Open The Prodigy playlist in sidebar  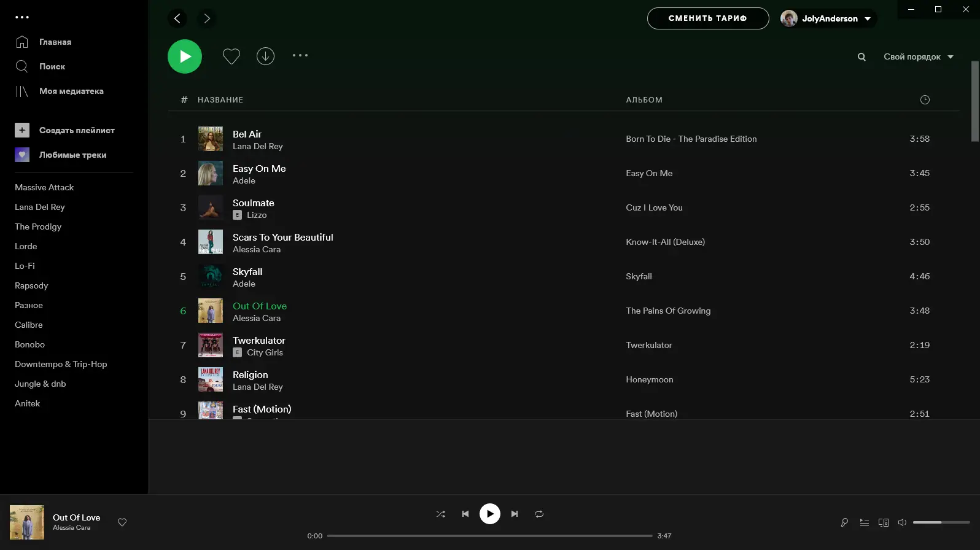pos(38,227)
